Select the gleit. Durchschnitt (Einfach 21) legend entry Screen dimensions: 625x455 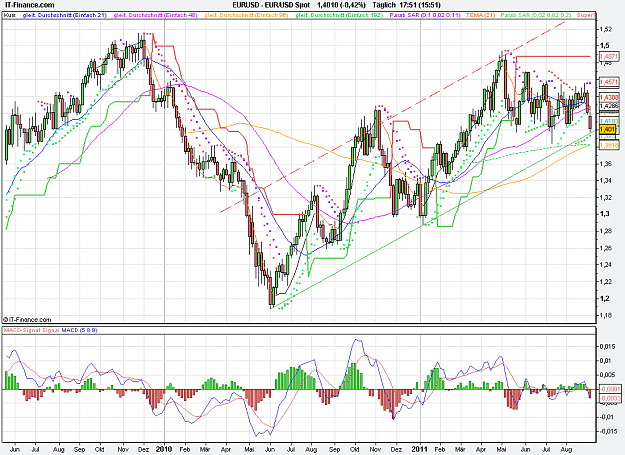(65, 15)
